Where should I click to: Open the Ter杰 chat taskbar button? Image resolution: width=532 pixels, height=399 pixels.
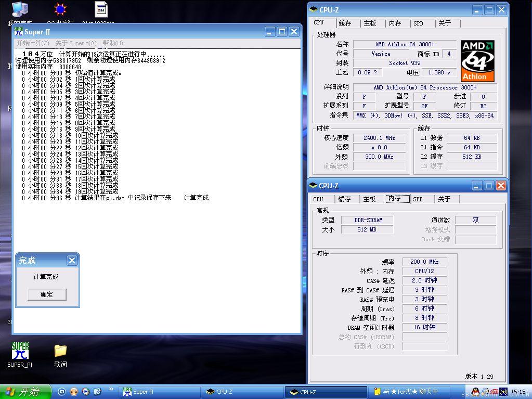(409, 392)
